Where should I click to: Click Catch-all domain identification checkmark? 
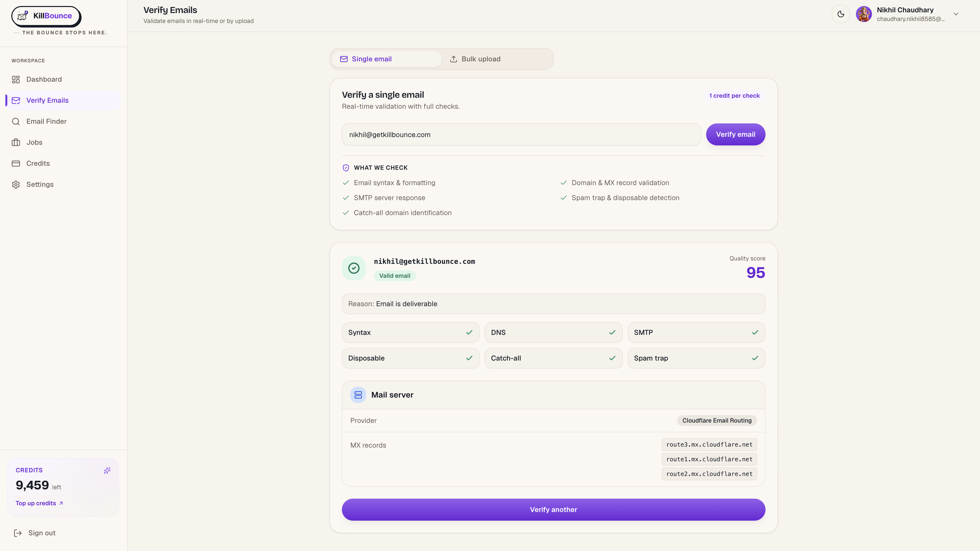coord(346,213)
